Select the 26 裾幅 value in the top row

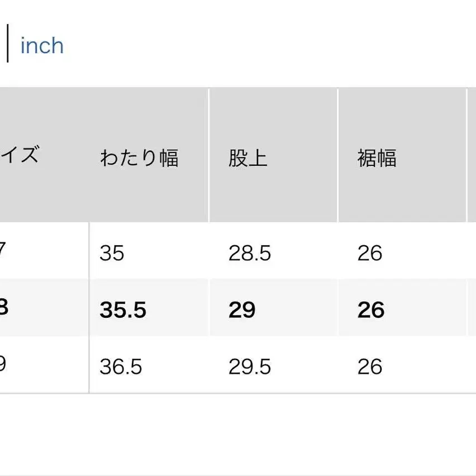click(370, 254)
